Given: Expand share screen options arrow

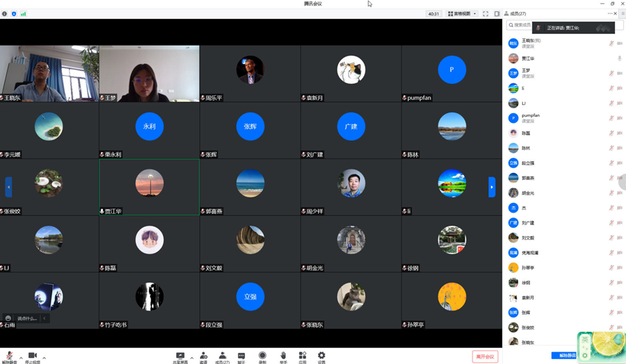Looking at the screenshot, I should 192,358.
